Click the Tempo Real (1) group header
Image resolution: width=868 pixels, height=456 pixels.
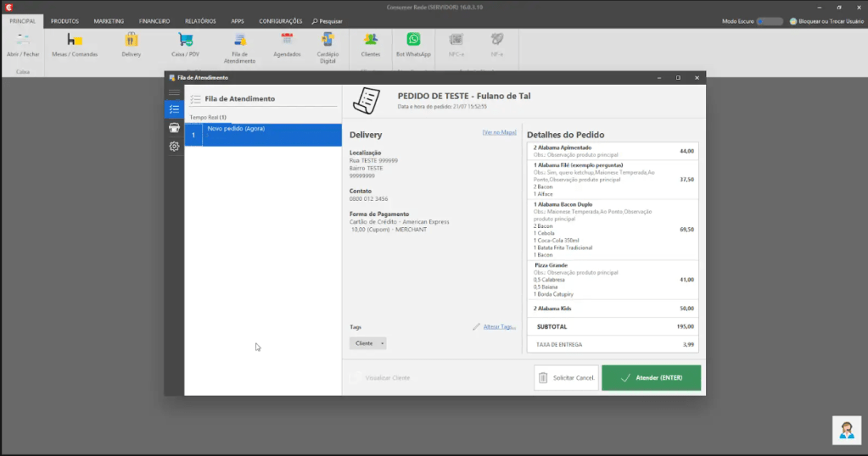coord(208,117)
